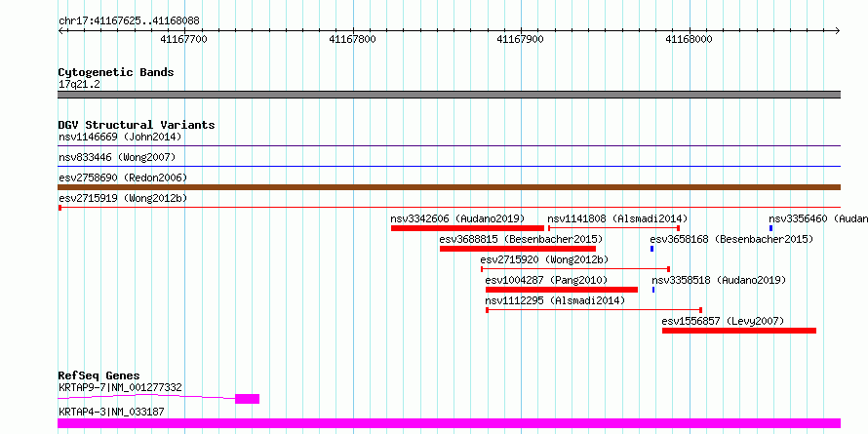Click ruler position label 41167700

[183, 39]
